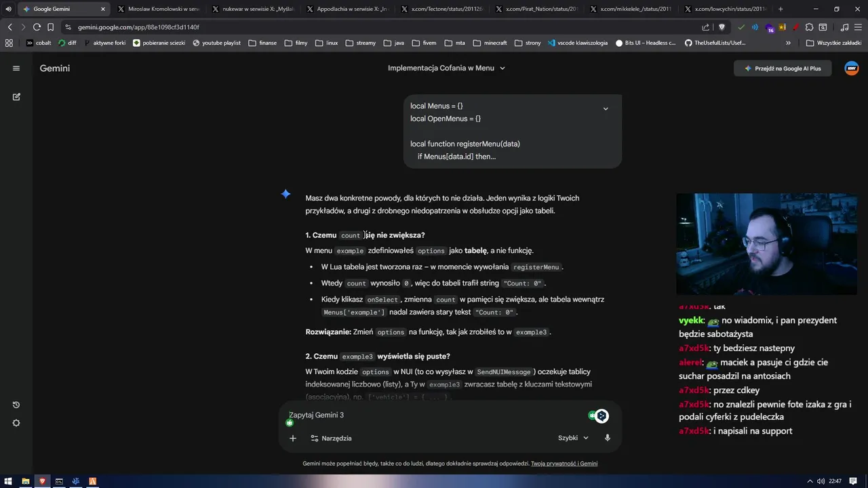
Task: Click the share page icon in address bar
Action: (x=706, y=27)
